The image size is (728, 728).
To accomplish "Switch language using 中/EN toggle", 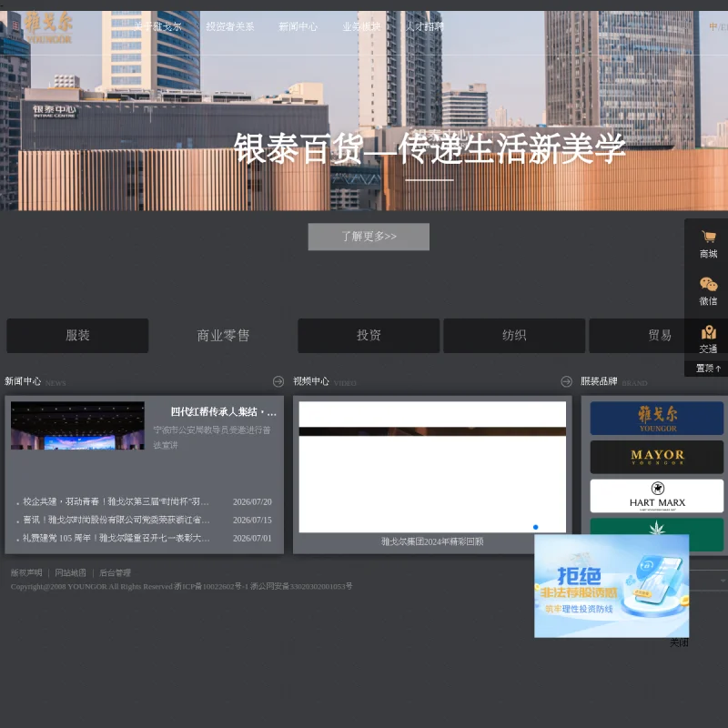I will tap(718, 27).
